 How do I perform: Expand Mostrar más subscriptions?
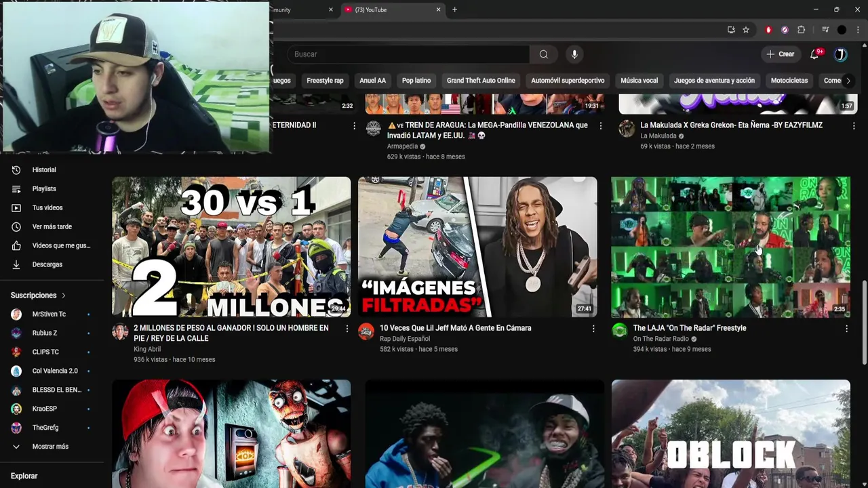[x=52, y=447]
